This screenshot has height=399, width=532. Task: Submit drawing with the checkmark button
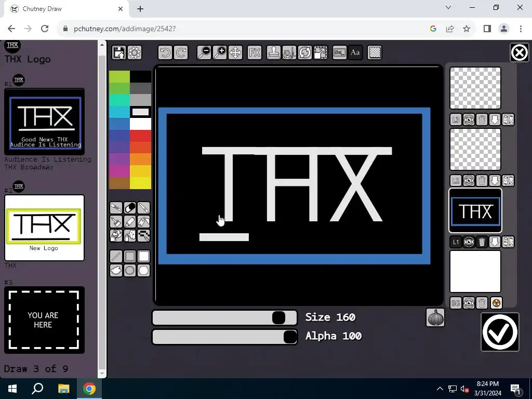click(500, 332)
